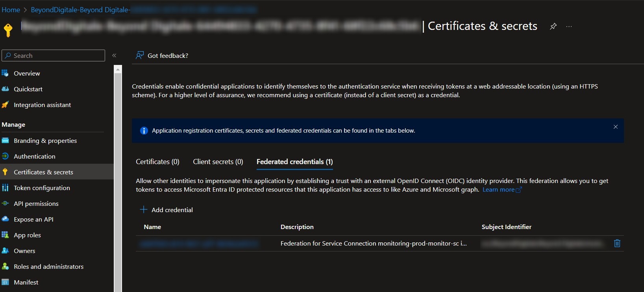Open Roles and administrators page
644x292 pixels.
click(x=49, y=266)
